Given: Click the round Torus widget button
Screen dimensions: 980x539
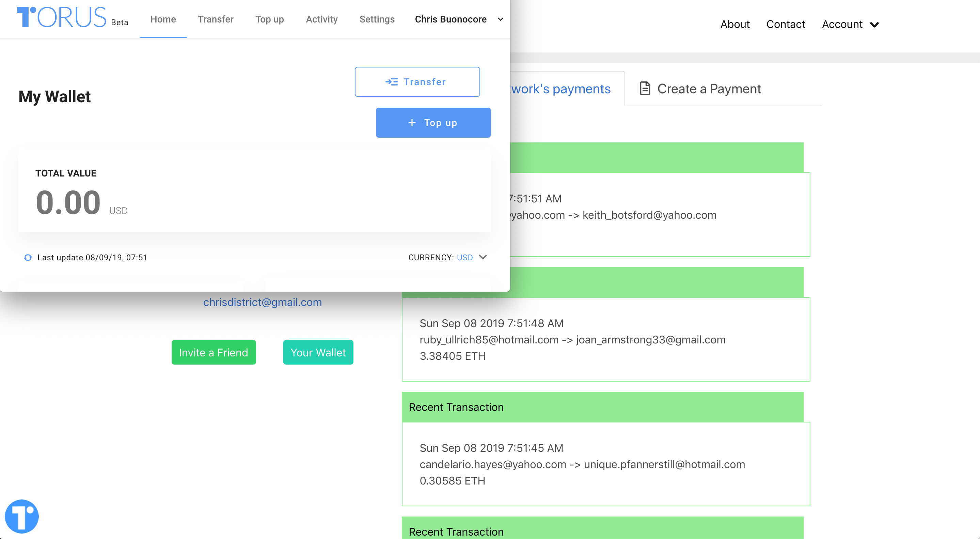Looking at the screenshot, I should 22,516.
